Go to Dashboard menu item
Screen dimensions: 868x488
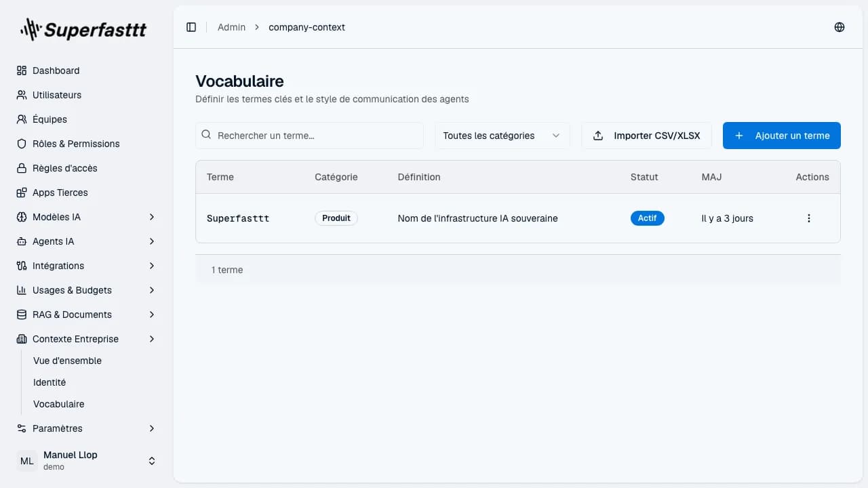[87, 70]
